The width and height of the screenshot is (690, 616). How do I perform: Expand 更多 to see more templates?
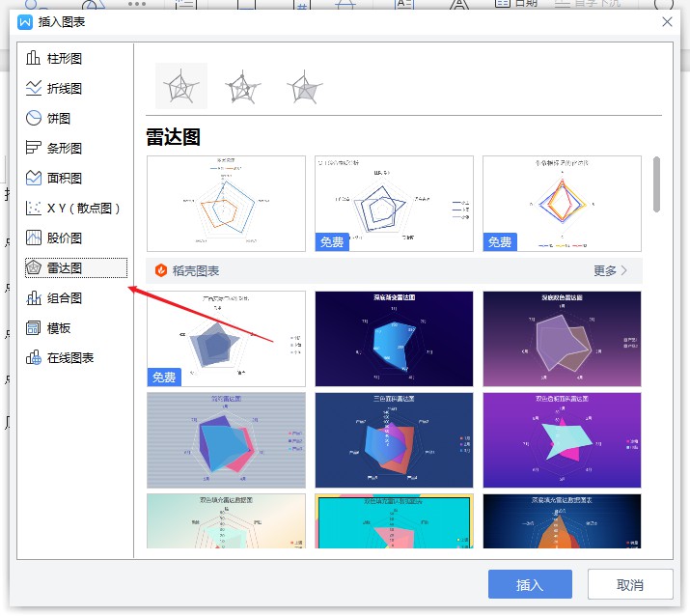pos(610,270)
